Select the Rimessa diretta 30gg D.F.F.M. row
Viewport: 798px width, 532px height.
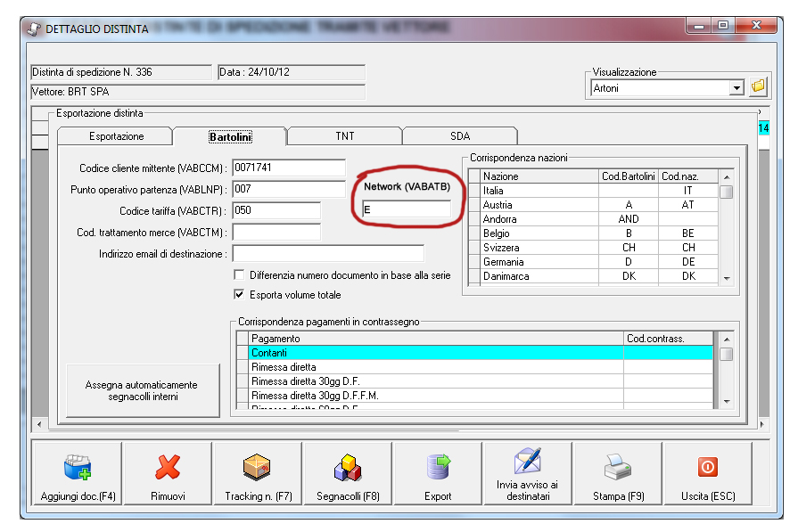coord(475,396)
